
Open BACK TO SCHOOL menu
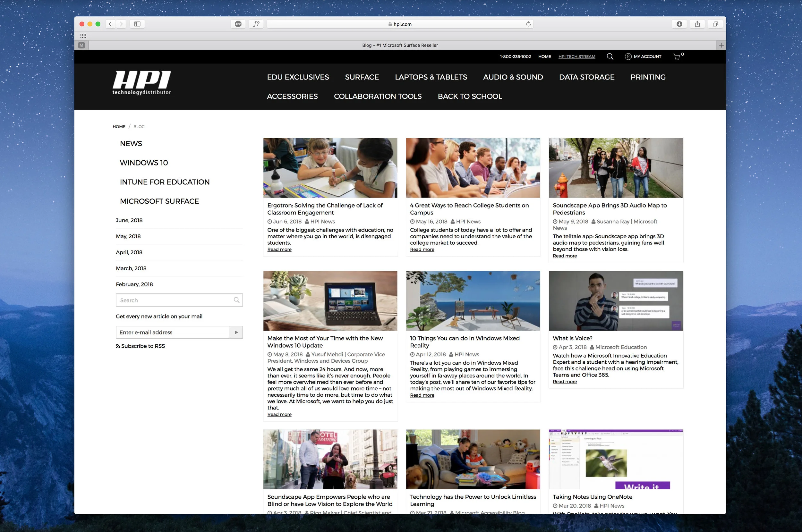point(470,96)
